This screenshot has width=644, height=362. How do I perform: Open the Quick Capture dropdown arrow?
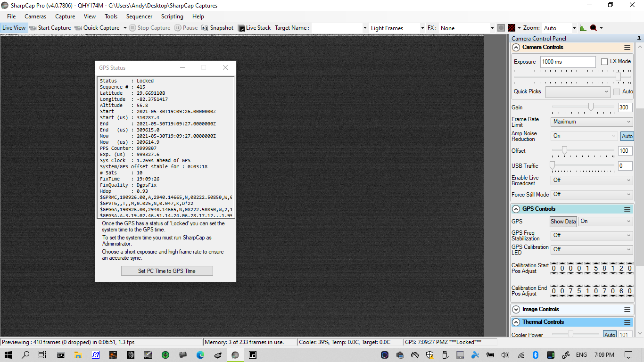click(x=125, y=28)
